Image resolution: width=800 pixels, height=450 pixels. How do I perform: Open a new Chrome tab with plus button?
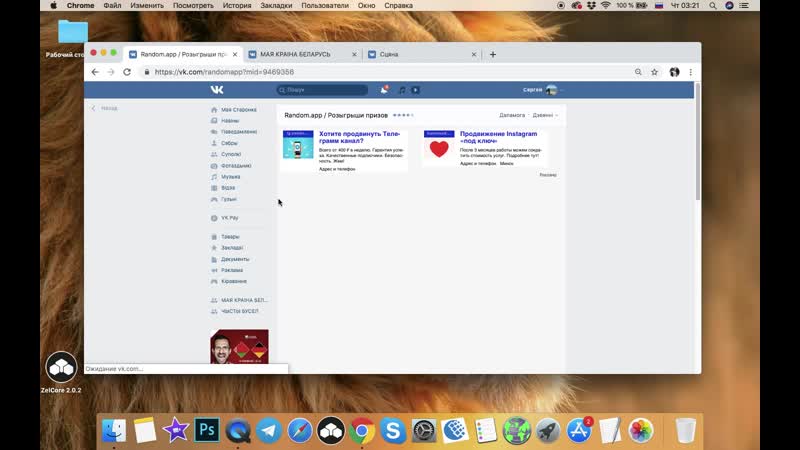[x=493, y=54]
